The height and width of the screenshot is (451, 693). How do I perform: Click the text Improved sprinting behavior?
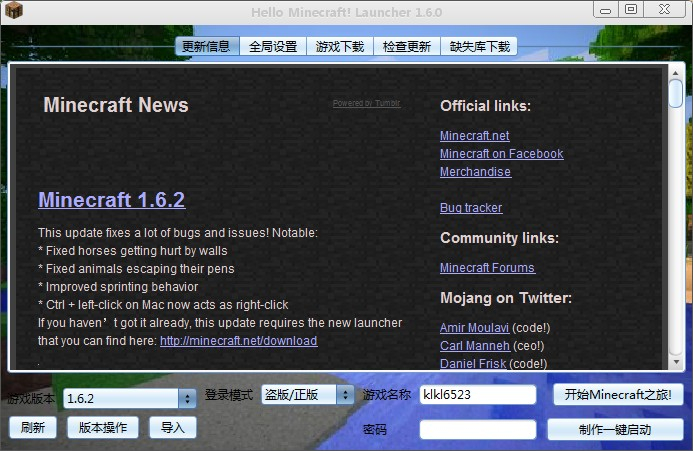coord(122,287)
